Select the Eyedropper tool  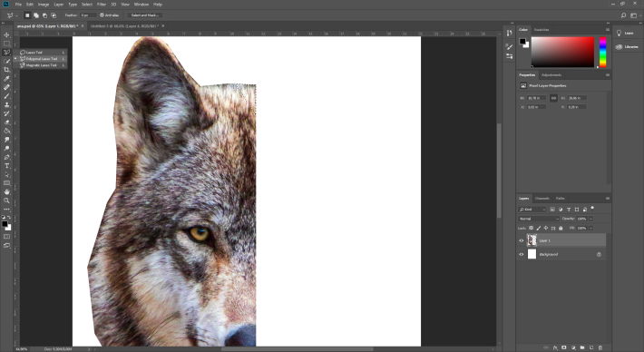tap(6, 78)
